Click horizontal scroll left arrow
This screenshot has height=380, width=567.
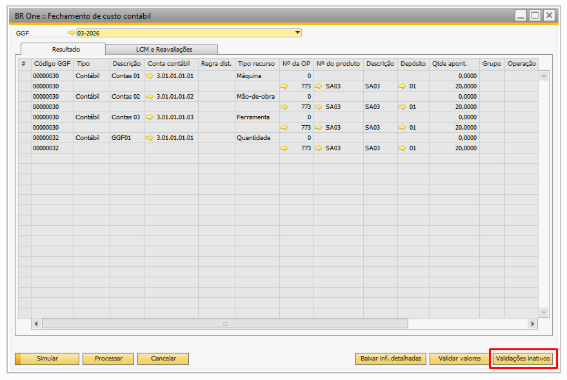coord(36,324)
